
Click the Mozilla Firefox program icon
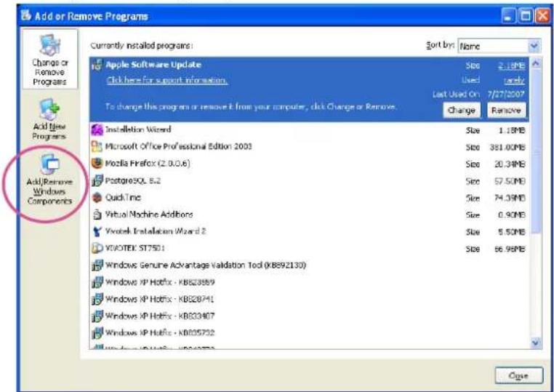point(97,164)
